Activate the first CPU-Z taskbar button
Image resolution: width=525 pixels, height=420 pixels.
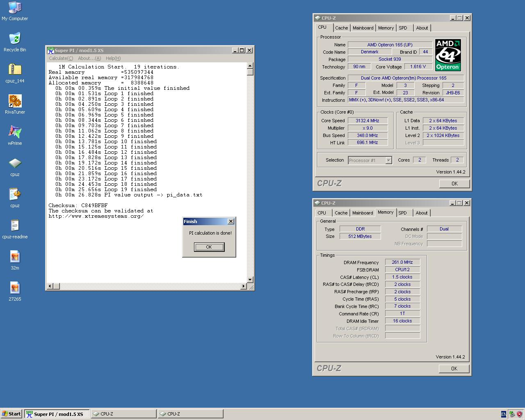click(x=123, y=414)
